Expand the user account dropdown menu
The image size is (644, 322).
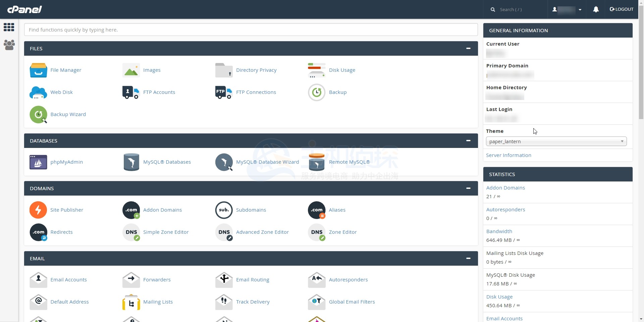coord(567,9)
